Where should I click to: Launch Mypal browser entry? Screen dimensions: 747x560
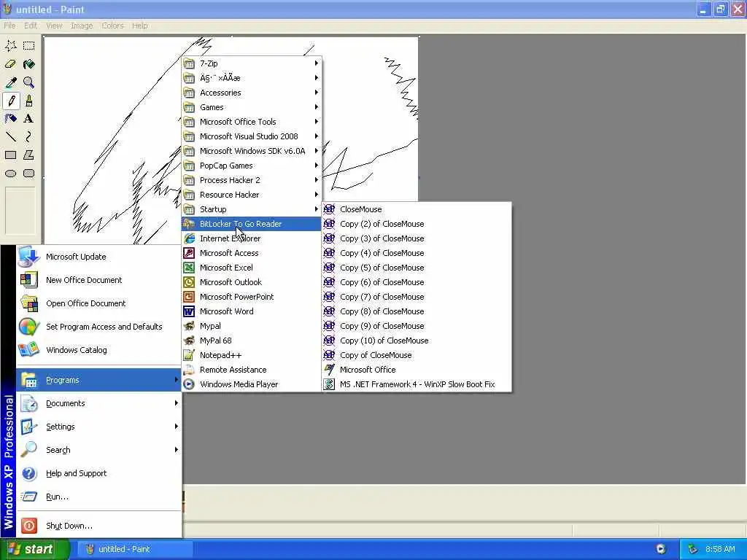pyautogui.click(x=252, y=326)
